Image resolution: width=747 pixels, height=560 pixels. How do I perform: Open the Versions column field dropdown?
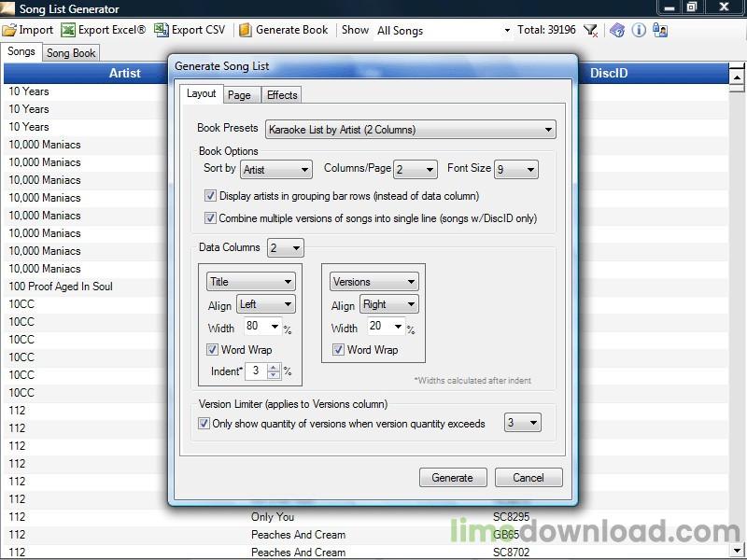pyautogui.click(x=374, y=282)
